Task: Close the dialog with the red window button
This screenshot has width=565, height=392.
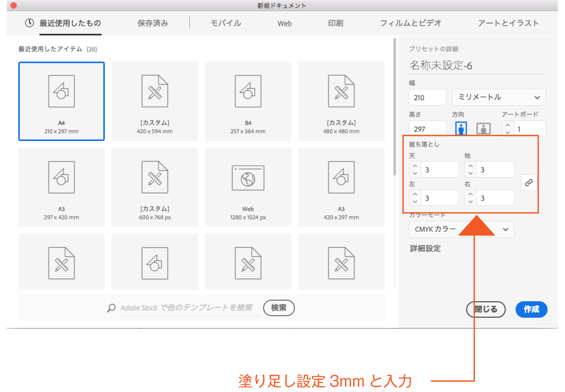Action: (x=14, y=5)
